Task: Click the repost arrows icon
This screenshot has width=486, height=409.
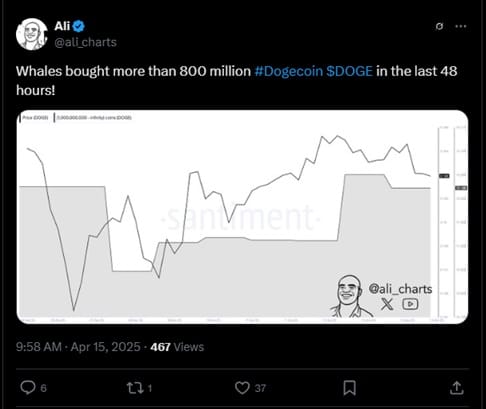Action: coord(135,388)
